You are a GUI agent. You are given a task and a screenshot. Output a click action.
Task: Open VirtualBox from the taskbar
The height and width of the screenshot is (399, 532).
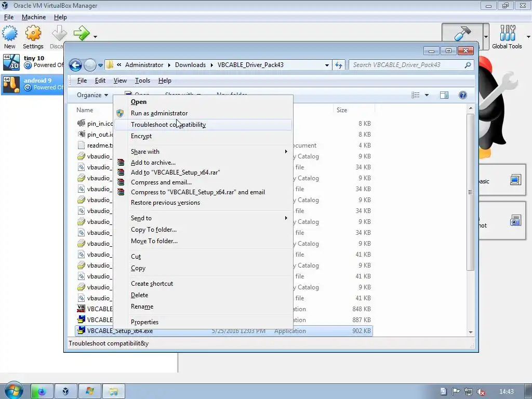click(x=65, y=392)
